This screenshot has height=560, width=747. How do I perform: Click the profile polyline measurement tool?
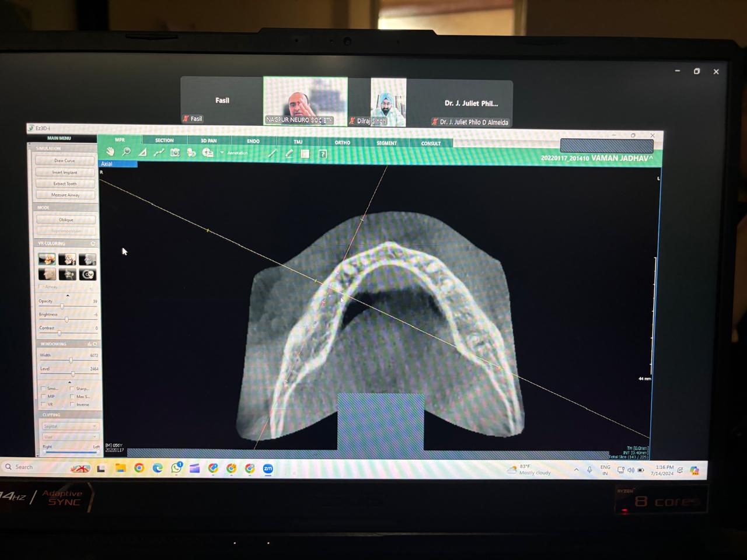point(158,152)
